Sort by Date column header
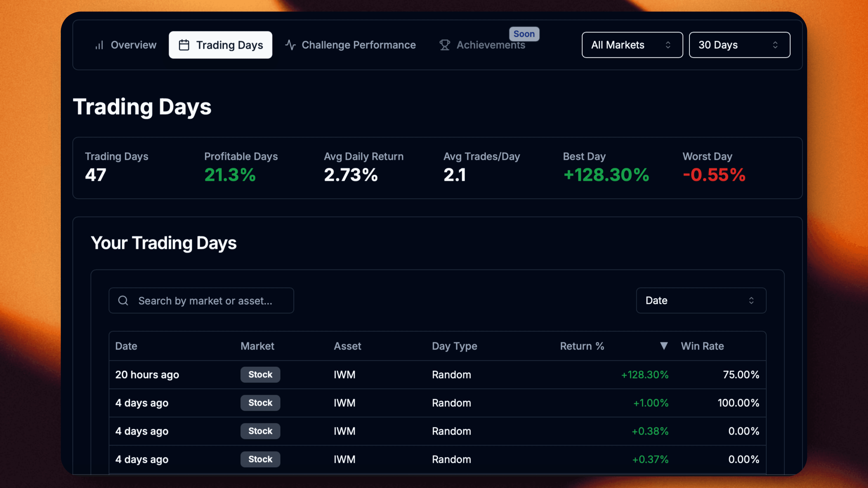The image size is (868, 488). pyautogui.click(x=126, y=346)
